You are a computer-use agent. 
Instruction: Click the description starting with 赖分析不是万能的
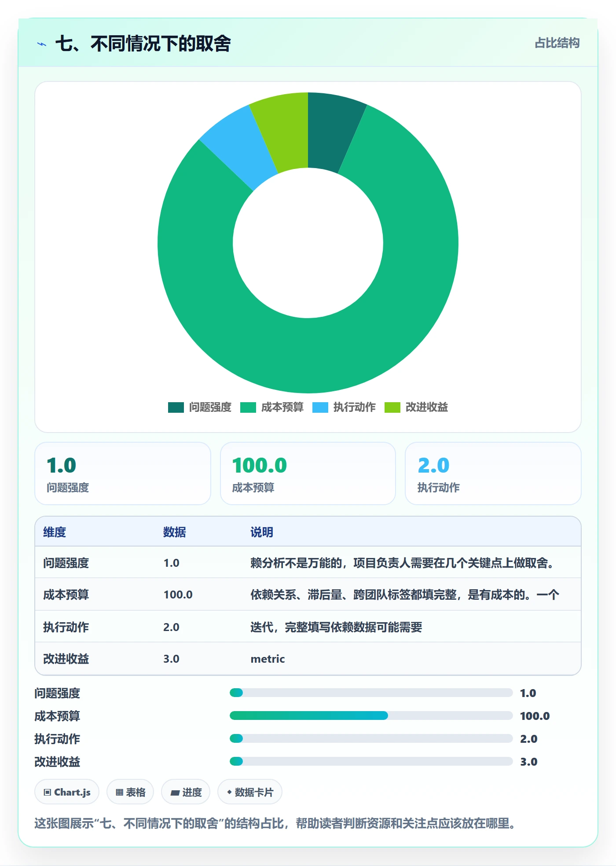[x=402, y=563]
